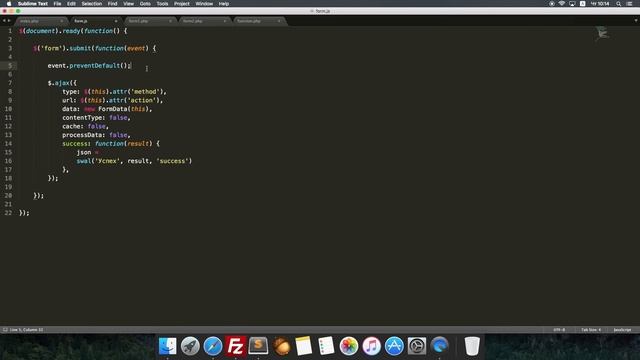Open the Edit menu

click(71, 4)
